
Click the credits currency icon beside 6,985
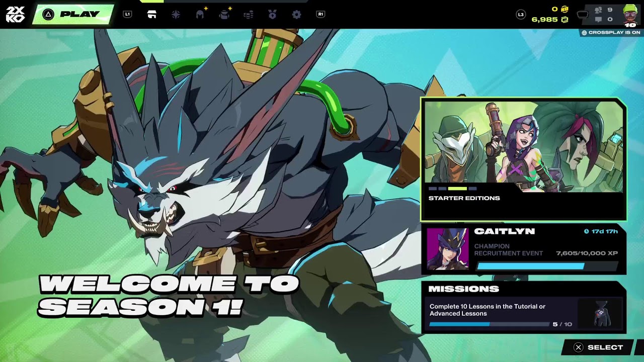(x=565, y=20)
